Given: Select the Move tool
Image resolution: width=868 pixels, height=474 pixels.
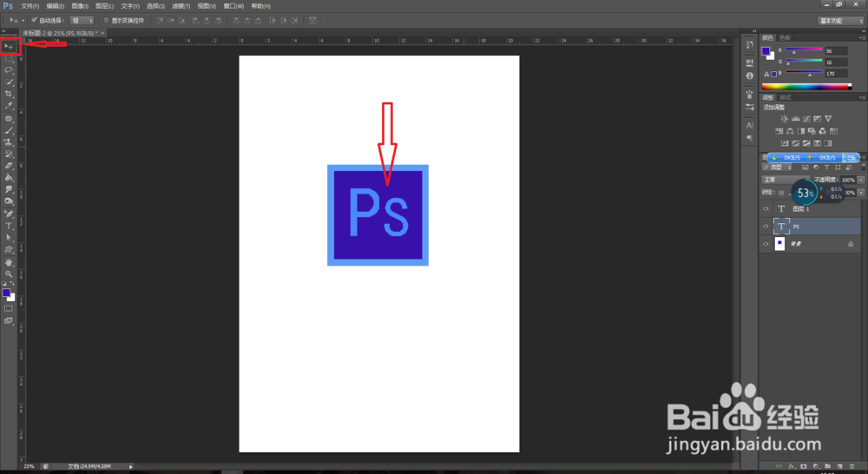Looking at the screenshot, I should click(x=9, y=47).
